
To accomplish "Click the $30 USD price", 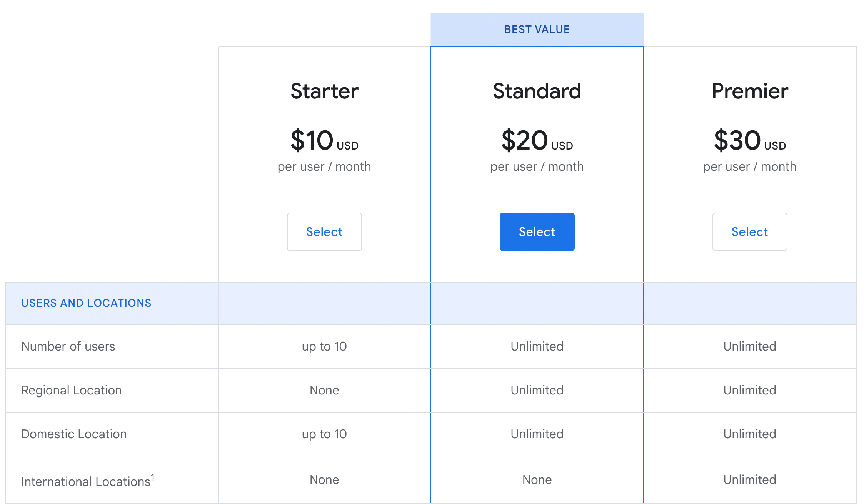I will 750,140.
